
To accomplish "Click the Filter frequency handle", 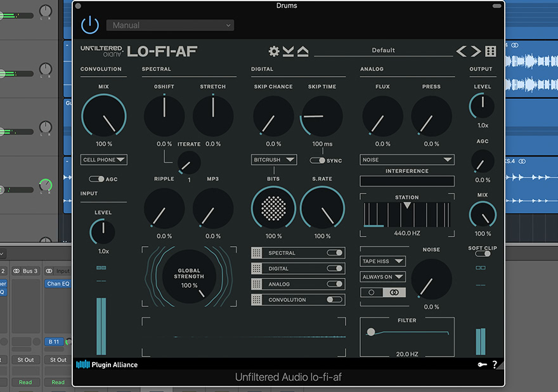I will (x=371, y=332).
